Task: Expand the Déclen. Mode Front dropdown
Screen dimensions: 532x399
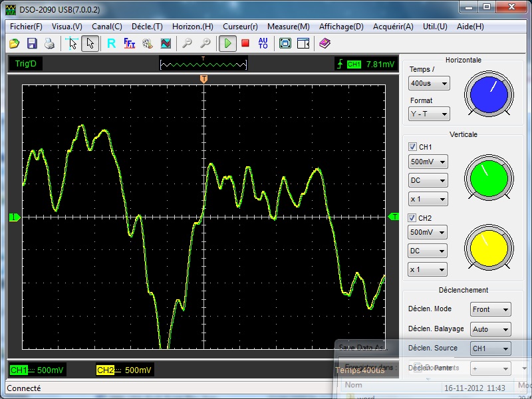Action: tap(491, 310)
